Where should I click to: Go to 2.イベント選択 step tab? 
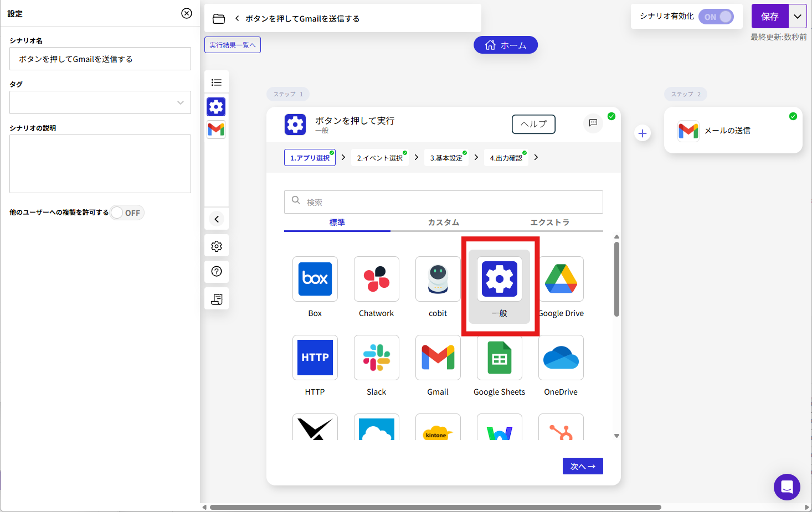379,158
